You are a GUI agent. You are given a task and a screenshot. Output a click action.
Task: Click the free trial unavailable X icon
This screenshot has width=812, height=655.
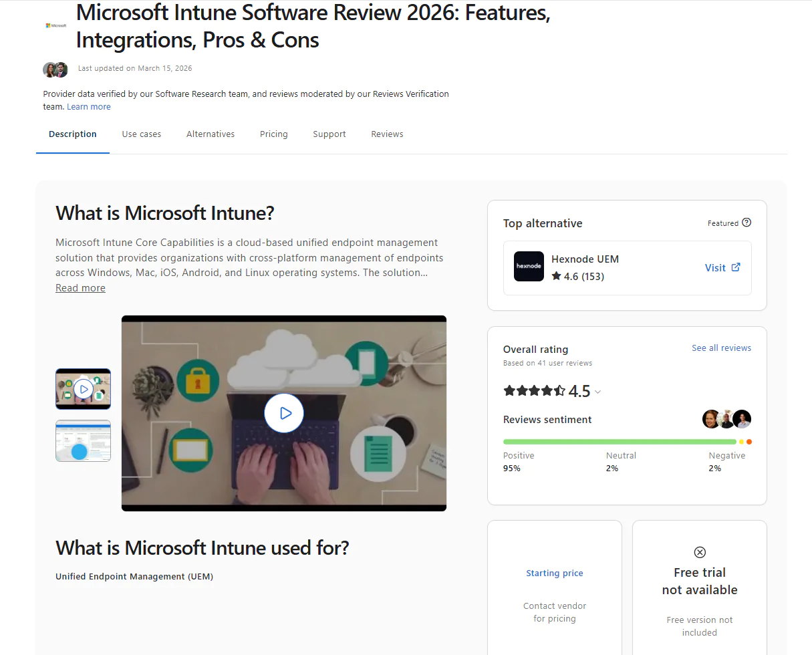pos(700,552)
